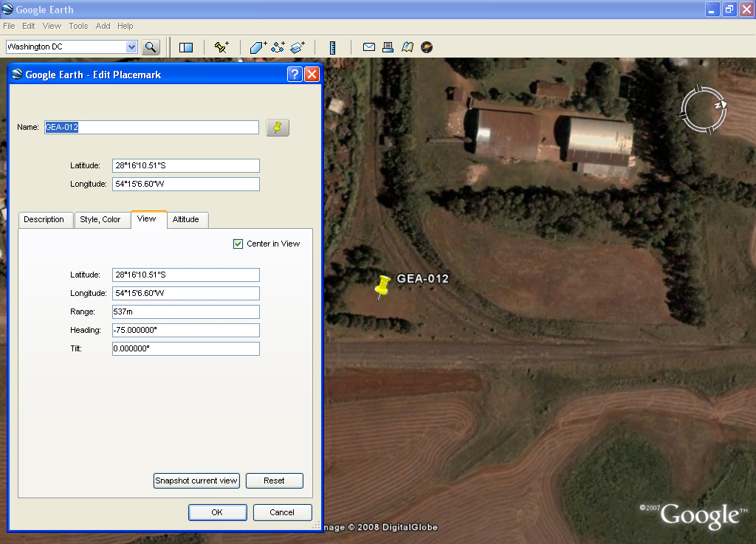Click the Tilt field showing 0.000000°
This screenshot has height=544, width=756.
pyautogui.click(x=185, y=348)
